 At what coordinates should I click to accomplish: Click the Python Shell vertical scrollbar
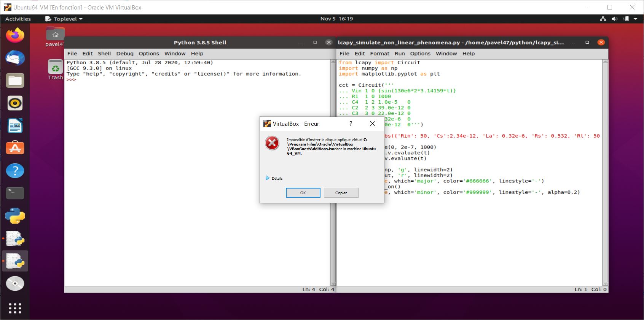pos(333,173)
